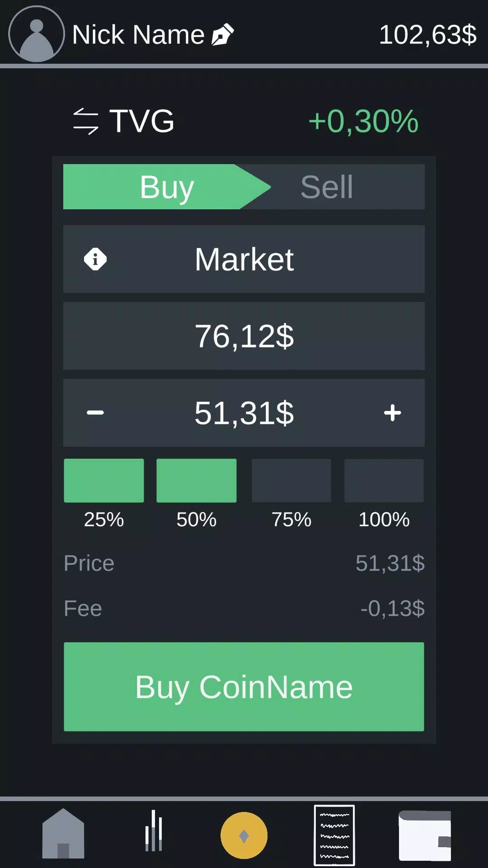Image resolution: width=488 pixels, height=868 pixels.
Task: Tap the profile avatar icon
Action: [x=36, y=34]
